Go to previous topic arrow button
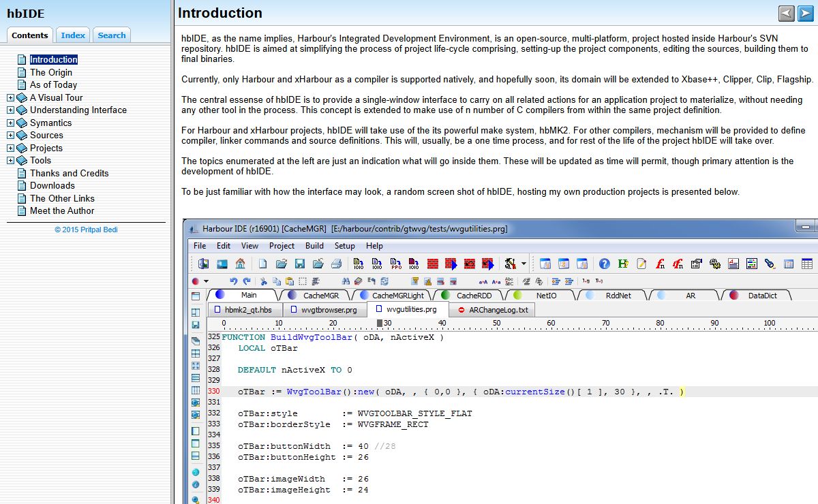The height and width of the screenshot is (504, 818). (x=787, y=13)
